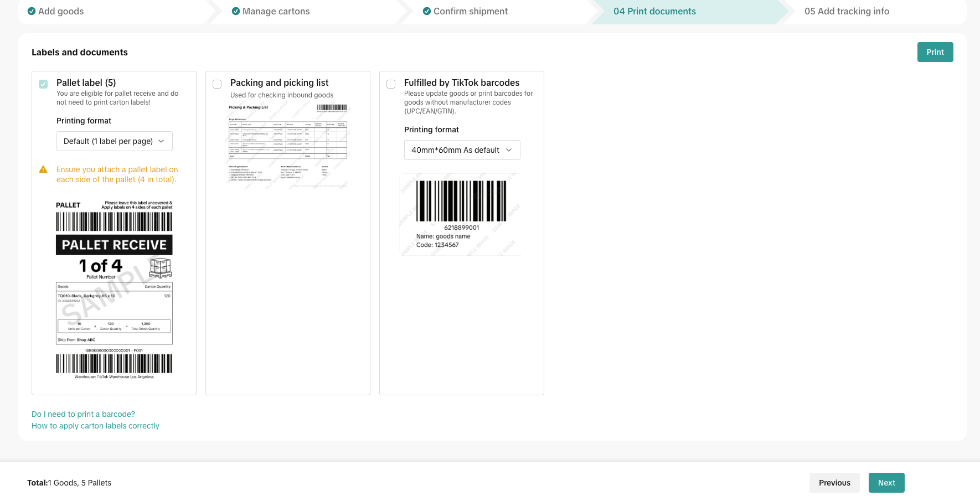Click the Manage cartons checkmark icon
Viewport: 980px width, 501px height.
point(236,11)
